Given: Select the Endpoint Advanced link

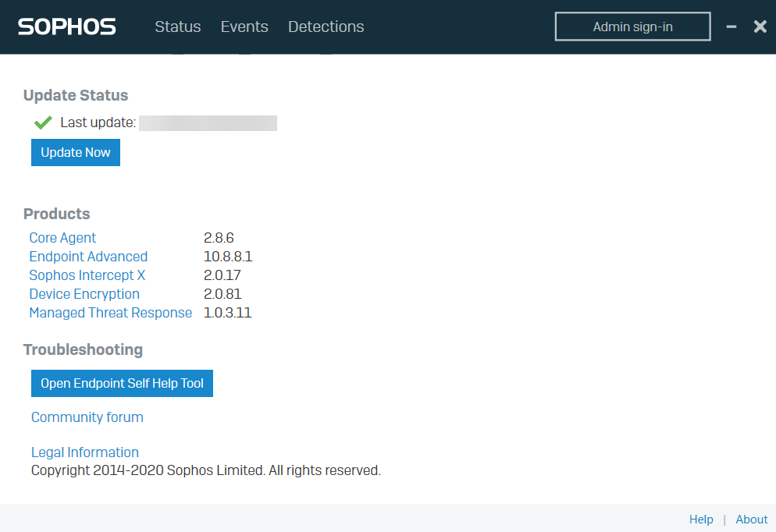Looking at the screenshot, I should (x=88, y=257).
